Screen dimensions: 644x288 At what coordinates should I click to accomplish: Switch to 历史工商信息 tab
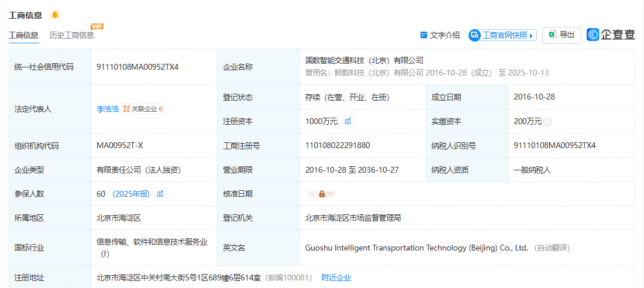(72, 35)
